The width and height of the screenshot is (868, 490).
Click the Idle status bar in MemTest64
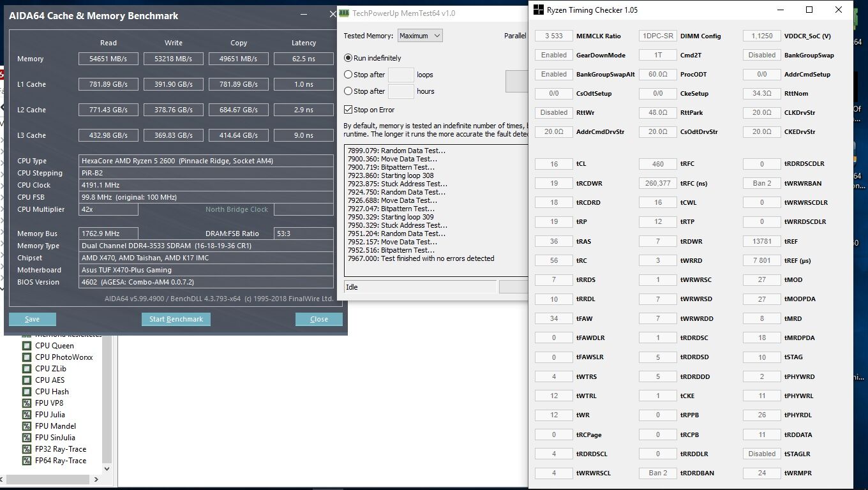(x=420, y=287)
